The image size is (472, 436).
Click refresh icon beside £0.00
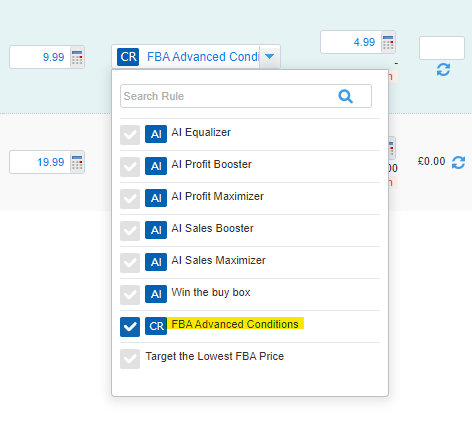[x=458, y=162]
